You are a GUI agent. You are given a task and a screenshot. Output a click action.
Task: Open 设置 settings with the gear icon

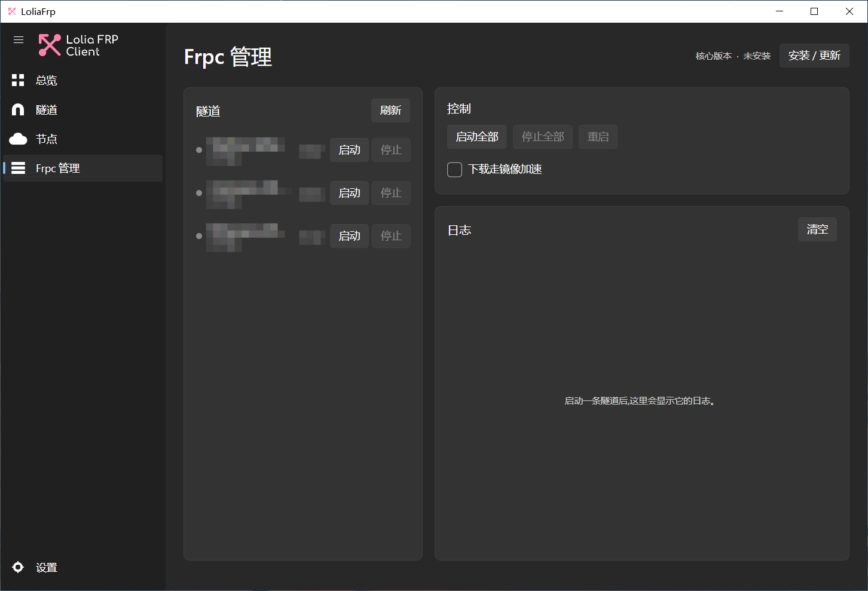coord(82,567)
